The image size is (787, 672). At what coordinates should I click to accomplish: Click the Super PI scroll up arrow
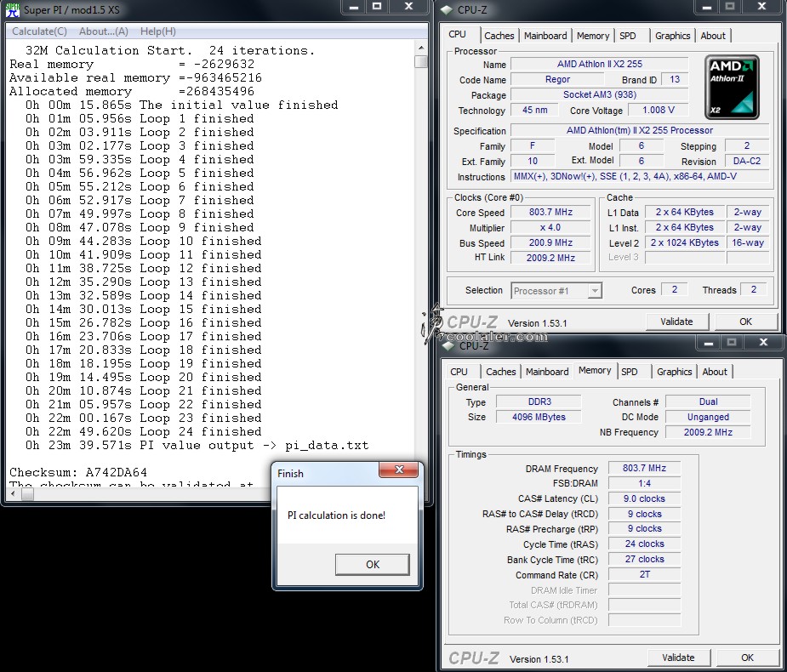pos(421,48)
